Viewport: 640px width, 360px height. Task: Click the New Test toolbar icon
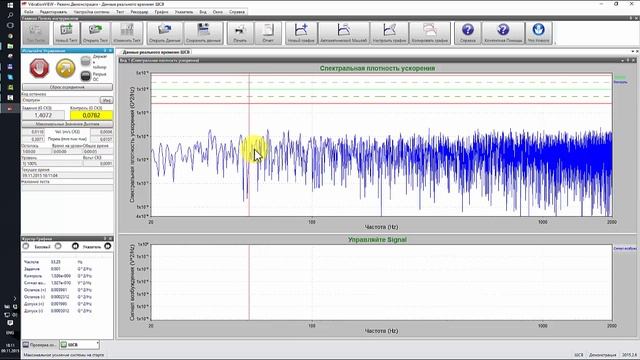coord(66,33)
